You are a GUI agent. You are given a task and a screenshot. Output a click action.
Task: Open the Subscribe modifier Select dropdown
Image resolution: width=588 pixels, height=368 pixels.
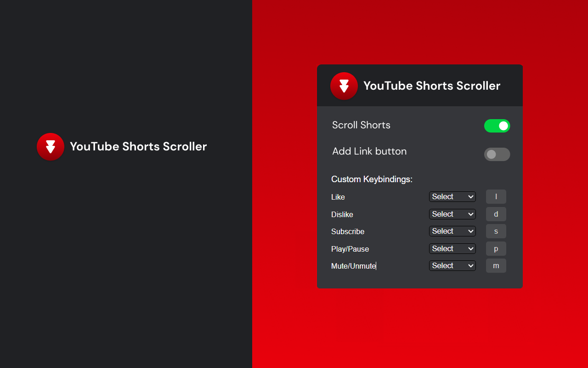[452, 231]
